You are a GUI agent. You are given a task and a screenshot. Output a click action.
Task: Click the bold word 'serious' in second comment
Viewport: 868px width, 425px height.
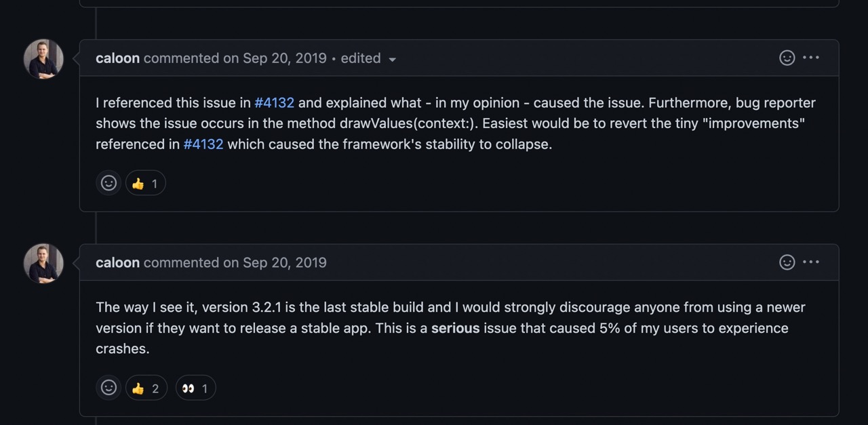pos(455,328)
